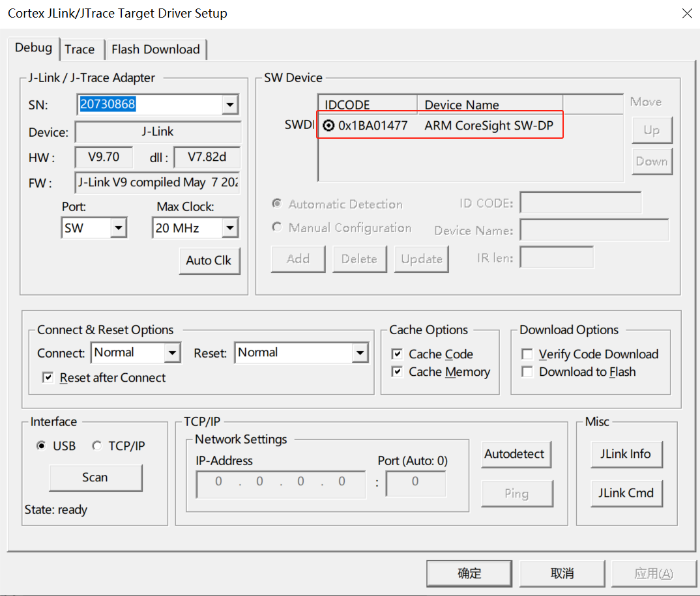Click the ID CODE input field
700x596 pixels.
(581, 203)
